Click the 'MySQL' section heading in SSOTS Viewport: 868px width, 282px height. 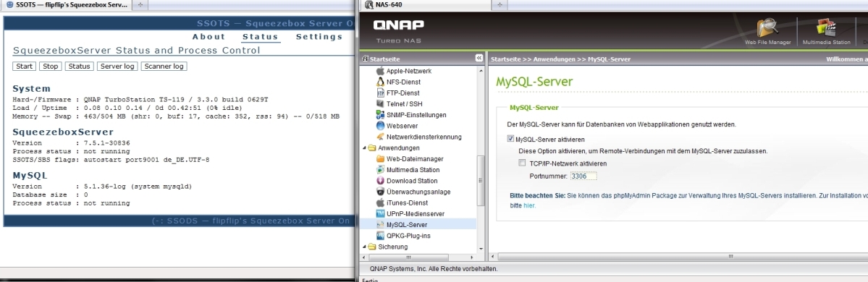coord(30,175)
